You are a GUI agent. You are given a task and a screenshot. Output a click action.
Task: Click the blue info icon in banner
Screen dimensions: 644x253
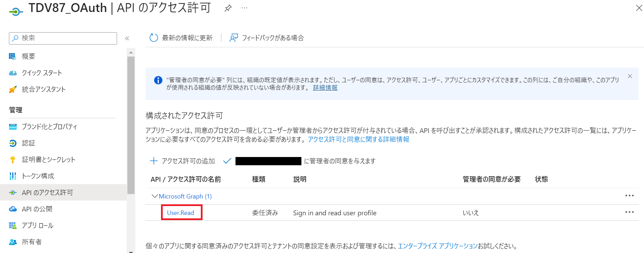pos(158,80)
